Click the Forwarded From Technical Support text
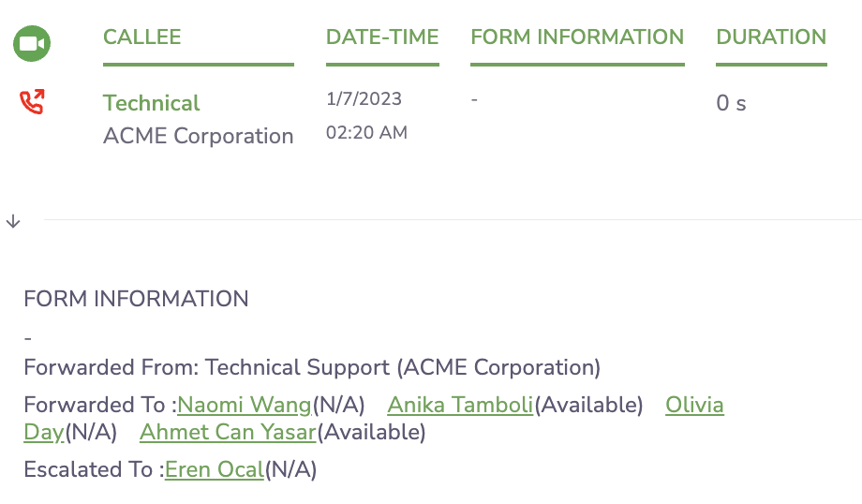Image resolution: width=862 pixels, height=504 pixels. tap(312, 367)
